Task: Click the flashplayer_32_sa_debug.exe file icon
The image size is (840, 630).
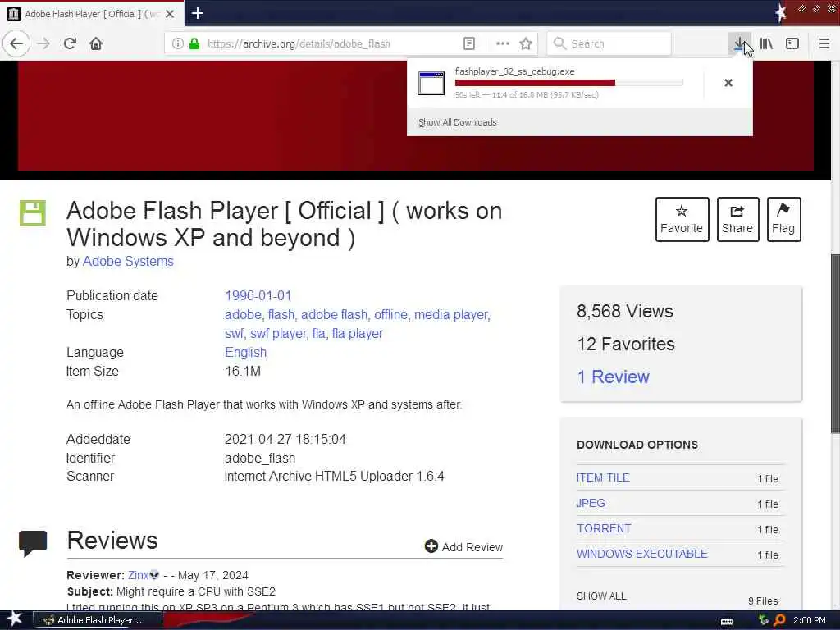Action: click(x=431, y=83)
